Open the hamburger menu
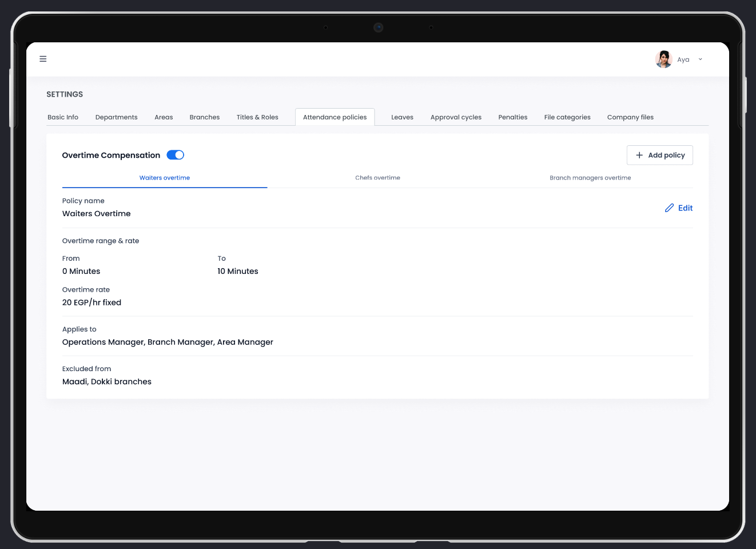 43,59
